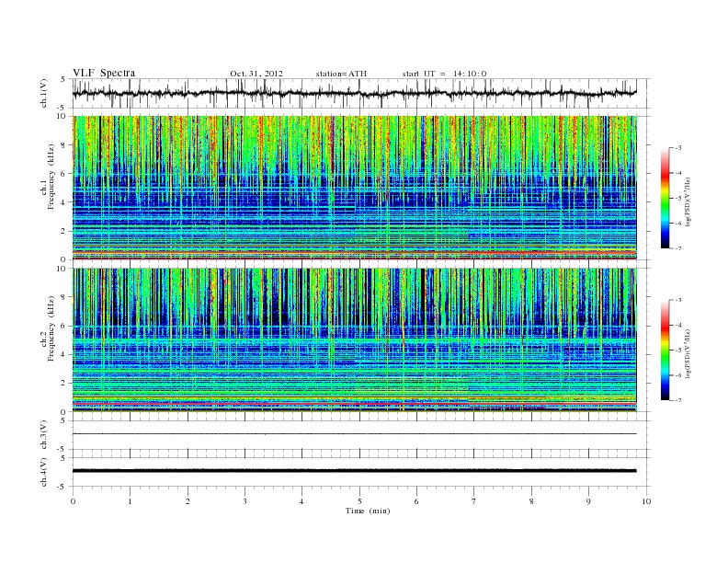Click the ch.1 spectrogram color scale bar
The height and width of the screenshot is (563, 728).
pos(665,198)
